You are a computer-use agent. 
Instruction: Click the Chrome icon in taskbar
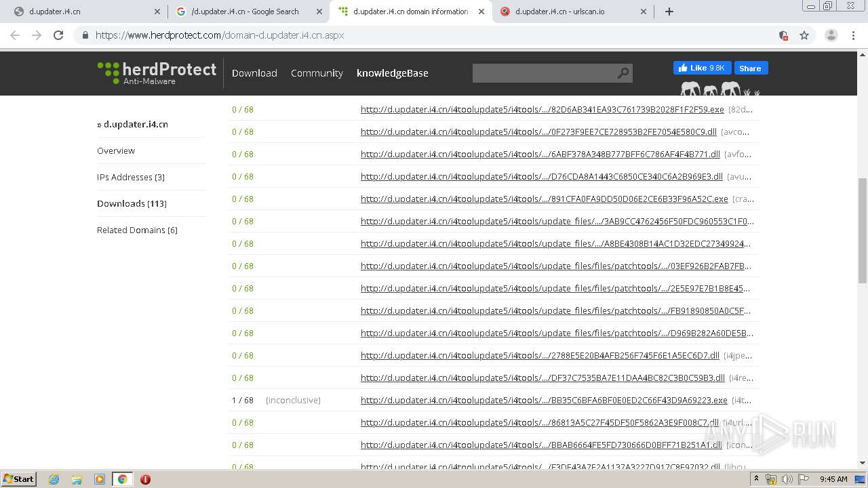click(122, 479)
